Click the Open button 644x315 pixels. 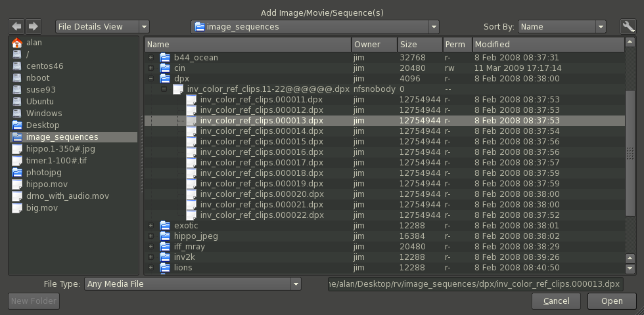(x=612, y=301)
